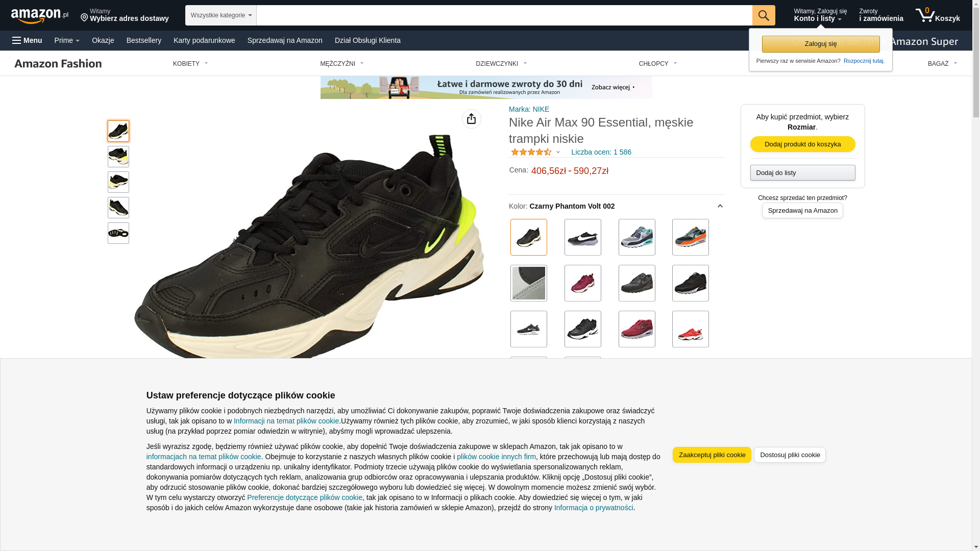Choose delivery address location icon

(84, 18)
